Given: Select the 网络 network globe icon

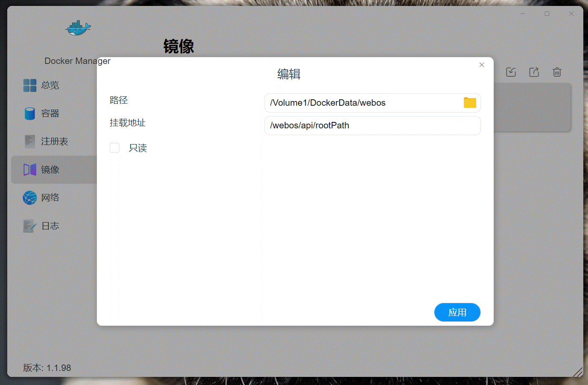Looking at the screenshot, I should (x=30, y=198).
